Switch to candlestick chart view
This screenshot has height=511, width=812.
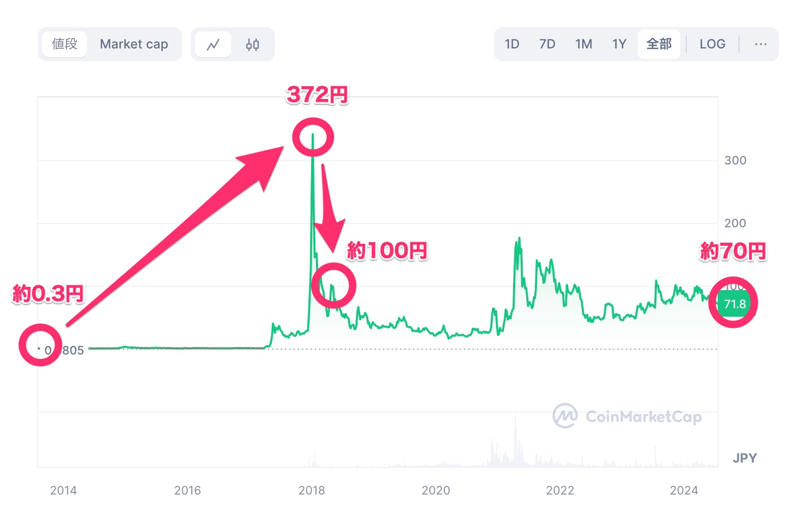pyautogui.click(x=252, y=44)
